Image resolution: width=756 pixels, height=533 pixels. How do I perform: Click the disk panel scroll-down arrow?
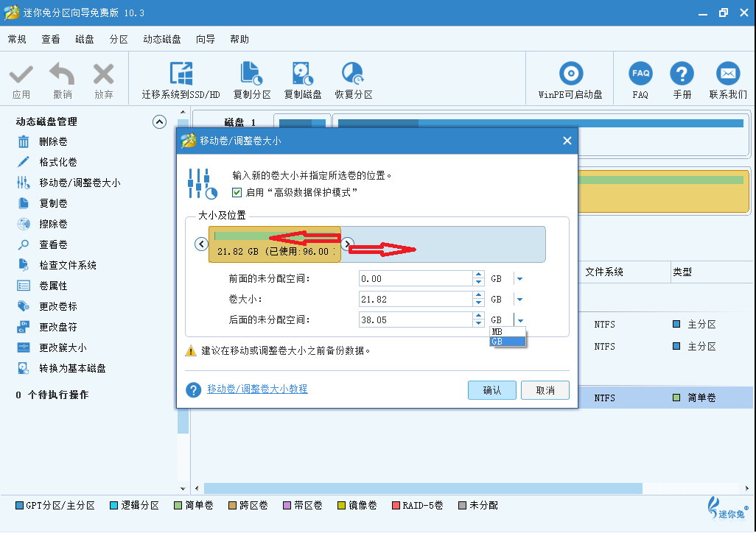click(x=183, y=488)
